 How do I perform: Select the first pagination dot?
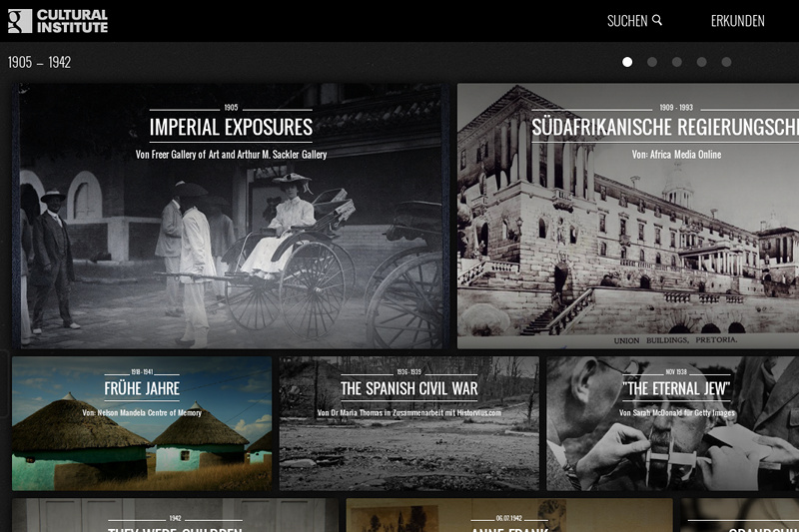(x=627, y=62)
